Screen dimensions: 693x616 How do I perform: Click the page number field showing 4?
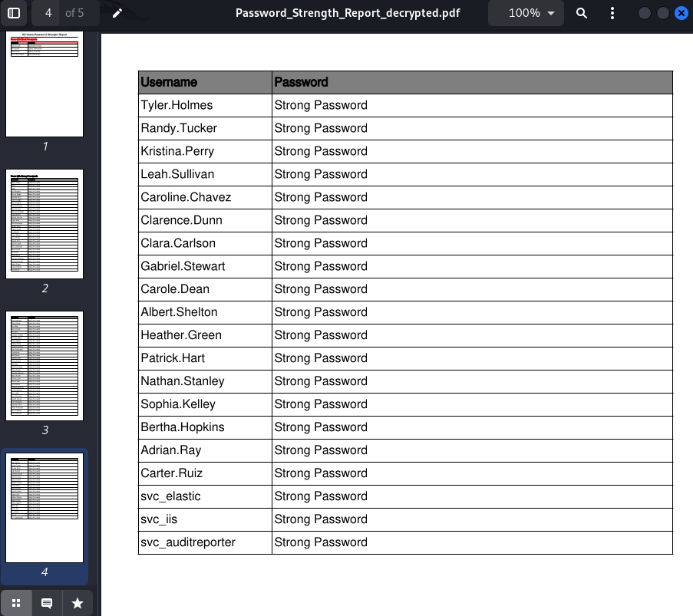[48, 13]
